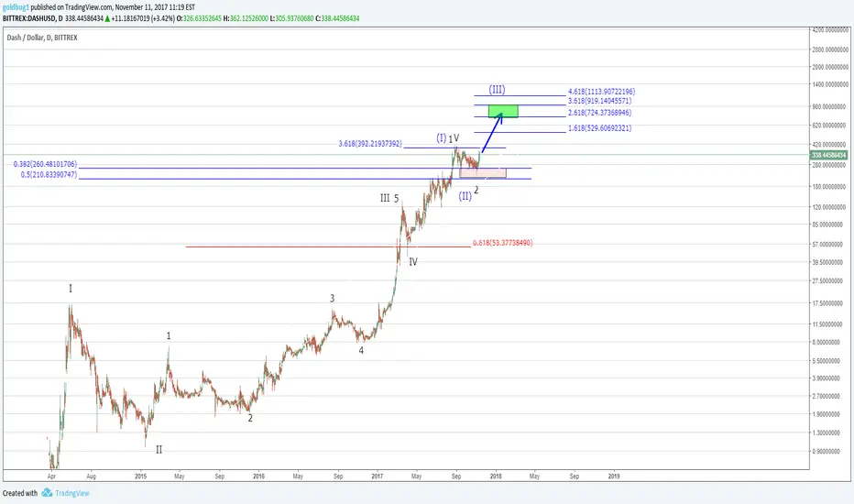Select the 3.618(919.14045571) Fibonacci label
The height and width of the screenshot is (504, 854).
[x=599, y=101]
